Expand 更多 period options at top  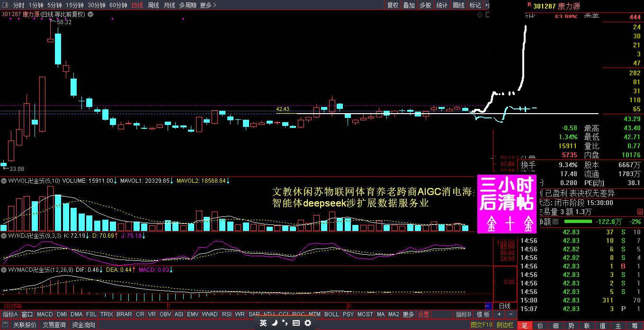coord(208,5)
